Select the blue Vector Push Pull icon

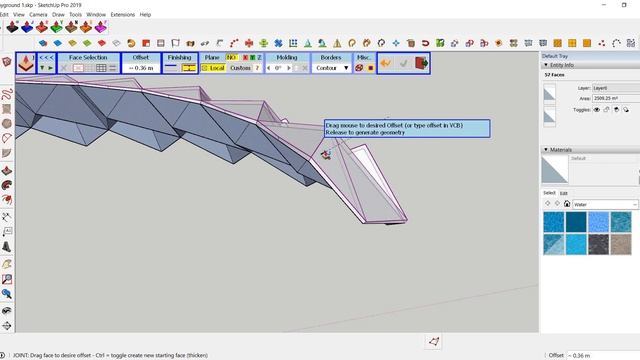[x=27, y=27]
